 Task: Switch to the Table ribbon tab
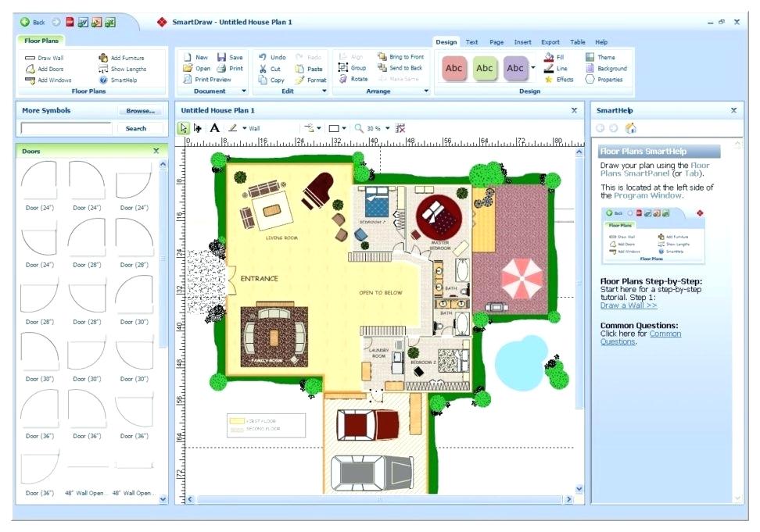pos(577,41)
